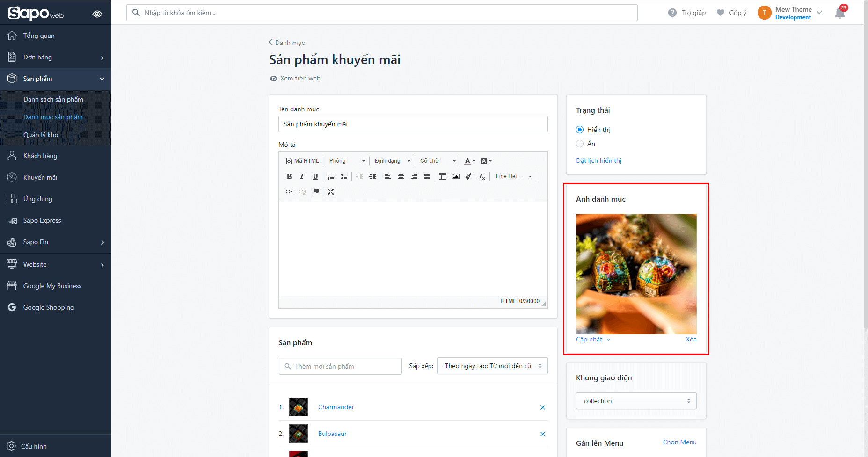The width and height of the screenshot is (868, 457).
Task: Toggle italic formatting in editor
Action: 302,176
